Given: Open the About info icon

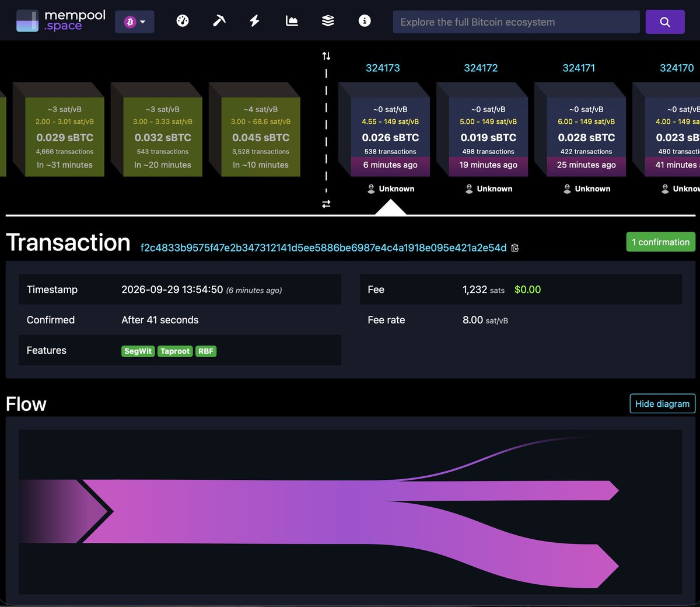Looking at the screenshot, I should tap(365, 21).
